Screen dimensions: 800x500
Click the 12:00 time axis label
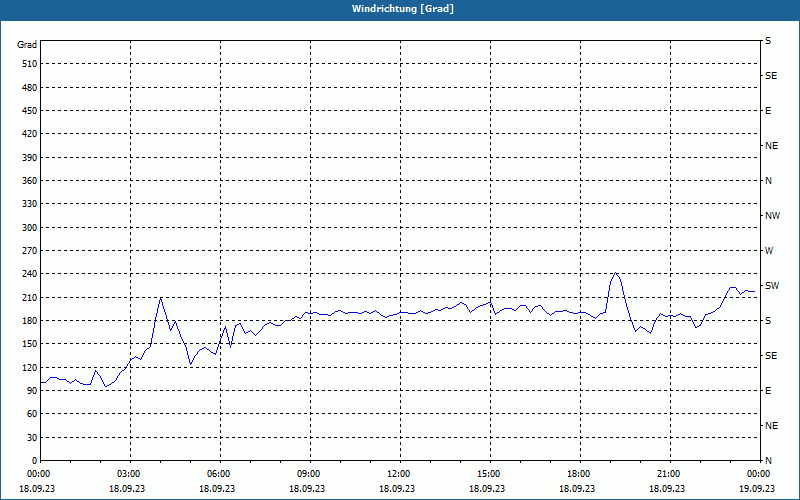pyautogui.click(x=400, y=474)
